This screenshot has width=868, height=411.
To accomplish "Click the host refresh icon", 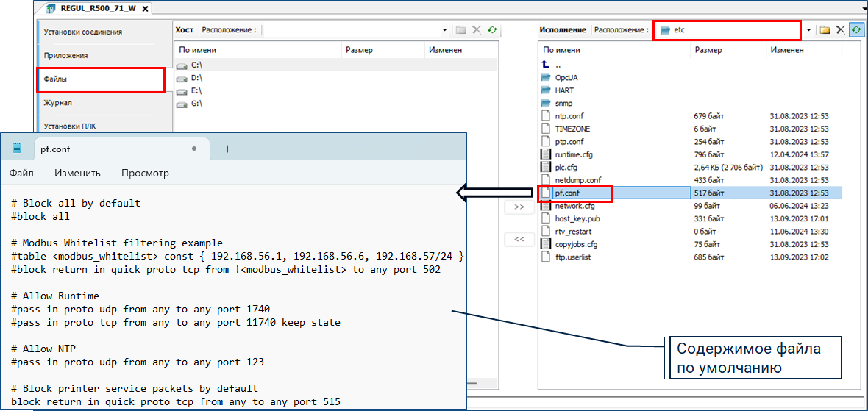I will coord(492,30).
